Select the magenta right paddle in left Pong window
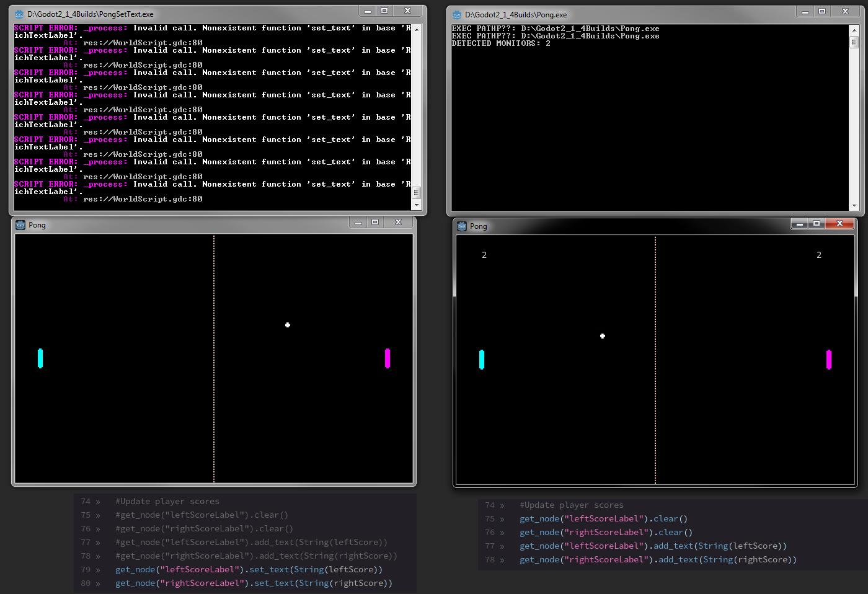The image size is (868, 594). tap(387, 358)
